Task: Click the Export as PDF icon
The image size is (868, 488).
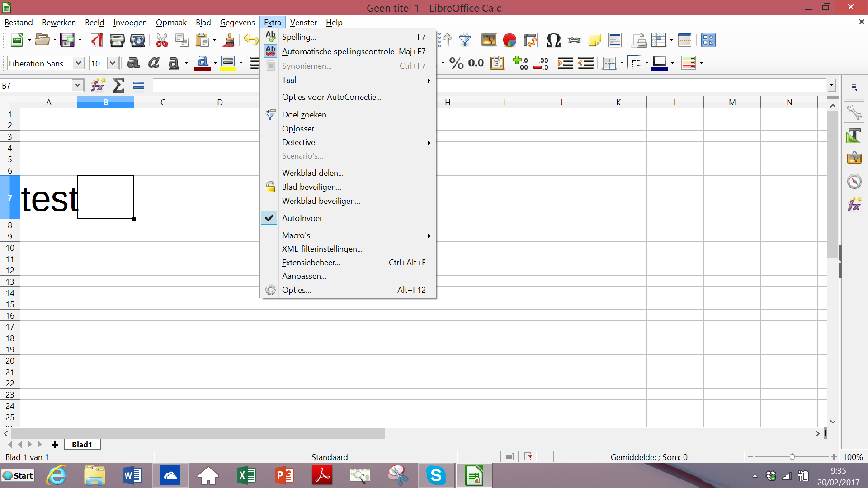Action: click(x=97, y=40)
